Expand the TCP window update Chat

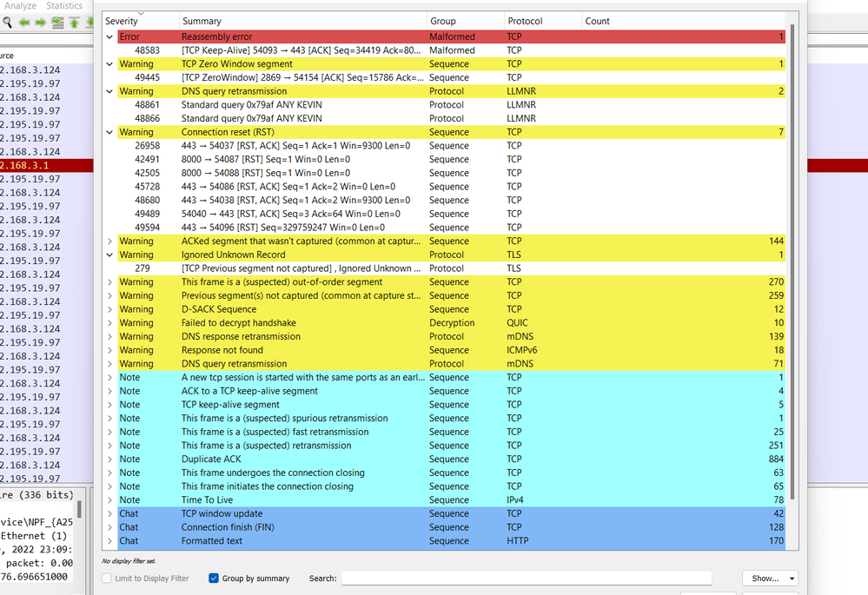tap(109, 514)
